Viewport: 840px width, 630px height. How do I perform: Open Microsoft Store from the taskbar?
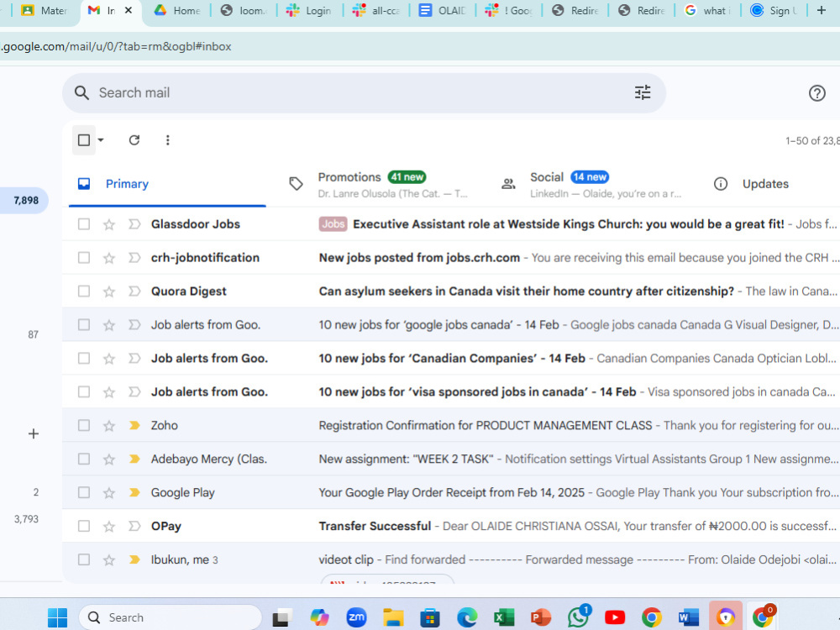[x=429, y=617]
